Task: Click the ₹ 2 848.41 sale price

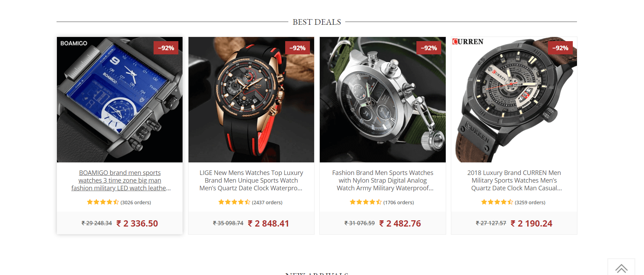Action: (x=268, y=223)
